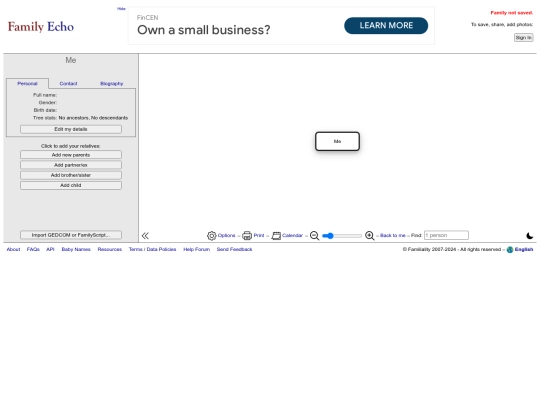This screenshot has height=405, width=540.
Task: Switch to the Contact tab
Action: 68,83
